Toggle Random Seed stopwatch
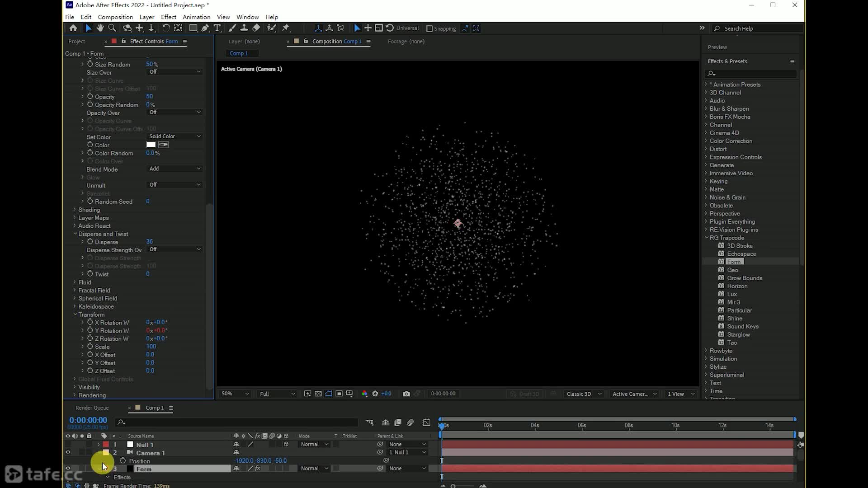 pyautogui.click(x=90, y=201)
